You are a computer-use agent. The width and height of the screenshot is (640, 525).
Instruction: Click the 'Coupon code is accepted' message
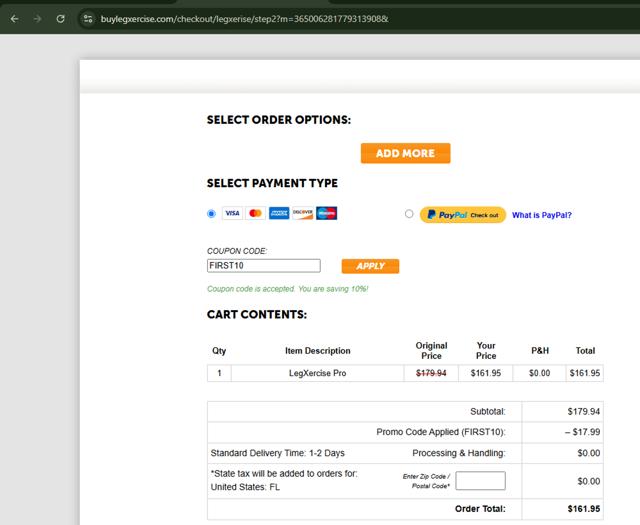click(287, 289)
